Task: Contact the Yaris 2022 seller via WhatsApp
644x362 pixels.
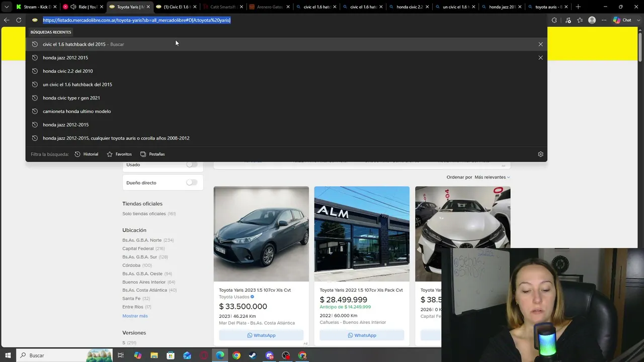Action: point(362,335)
